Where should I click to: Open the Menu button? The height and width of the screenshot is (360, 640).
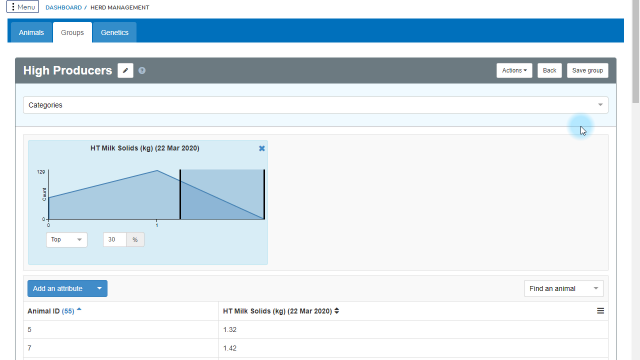point(22,7)
